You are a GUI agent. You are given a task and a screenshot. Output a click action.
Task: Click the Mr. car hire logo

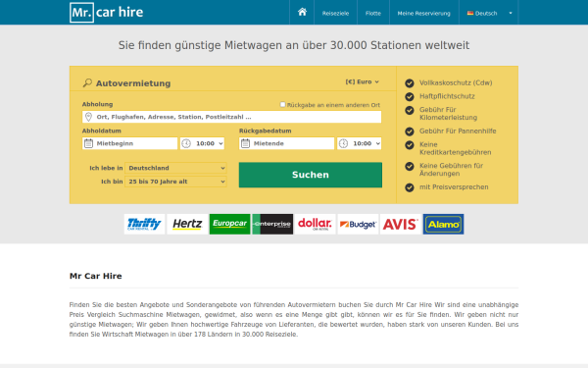point(107,13)
